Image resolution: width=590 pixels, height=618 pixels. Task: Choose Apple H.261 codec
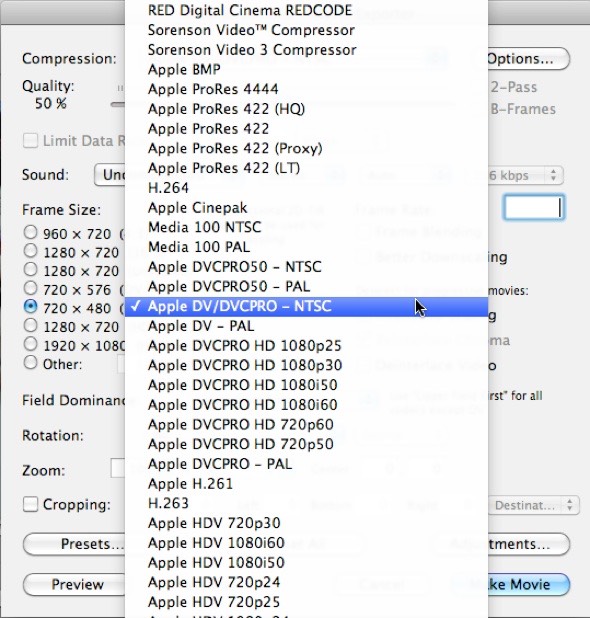[x=306, y=484]
